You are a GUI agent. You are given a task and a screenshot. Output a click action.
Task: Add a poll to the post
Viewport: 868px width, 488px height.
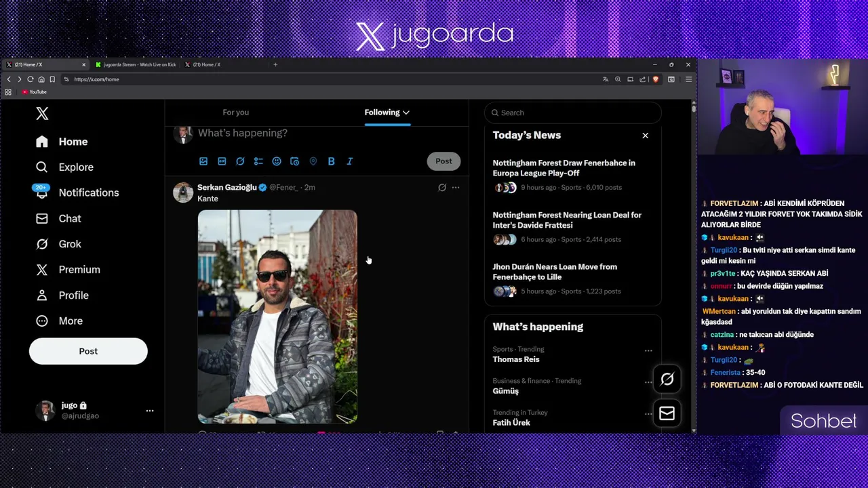(x=258, y=161)
